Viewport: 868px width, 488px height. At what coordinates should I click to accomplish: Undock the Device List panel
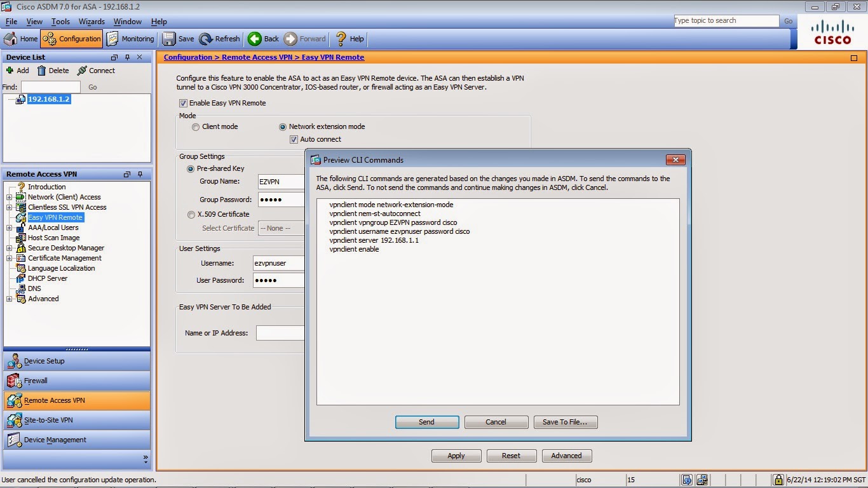click(x=114, y=57)
